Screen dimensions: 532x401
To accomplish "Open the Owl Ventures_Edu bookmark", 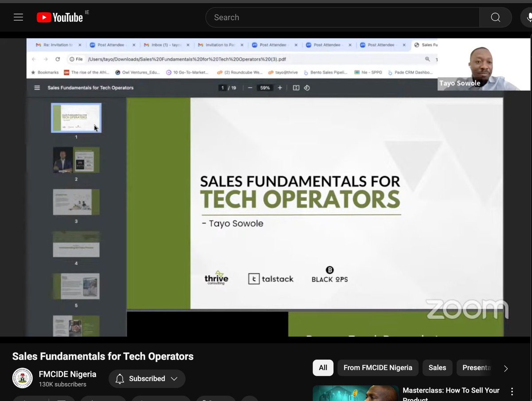I will [x=137, y=72].
